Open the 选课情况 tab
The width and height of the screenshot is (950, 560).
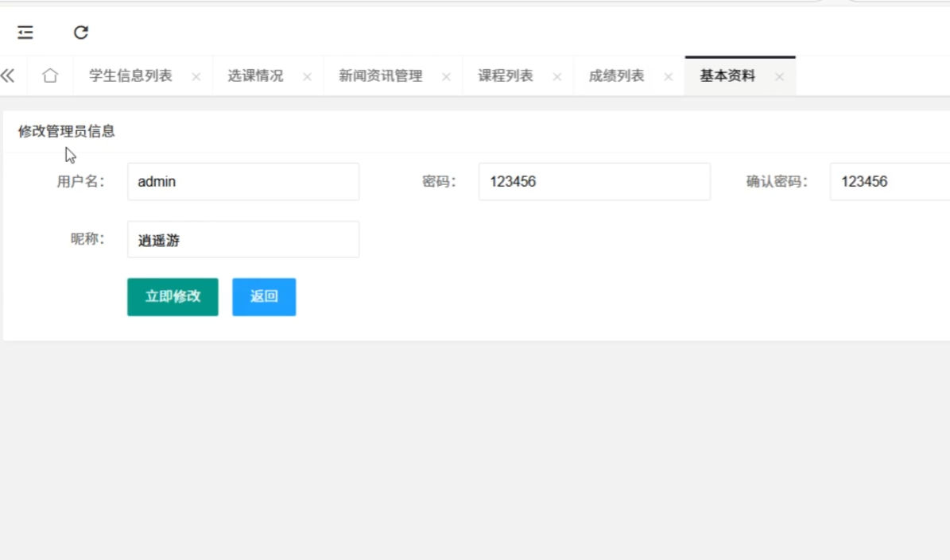click(x=255, y=76)
